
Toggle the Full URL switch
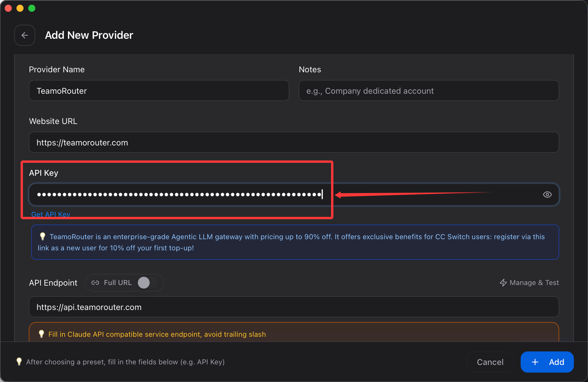(148, 283)
